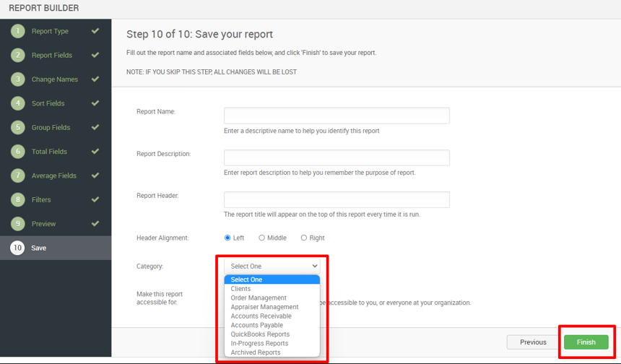Open the Average Fields step
Screen dimensions: 621x364
pyautogui.click(x=56, y=175)
